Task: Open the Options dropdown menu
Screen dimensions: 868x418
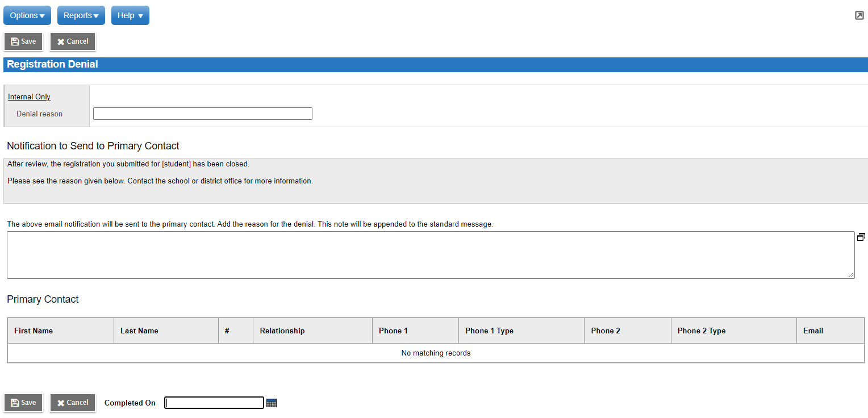Action: pos(27,16)
